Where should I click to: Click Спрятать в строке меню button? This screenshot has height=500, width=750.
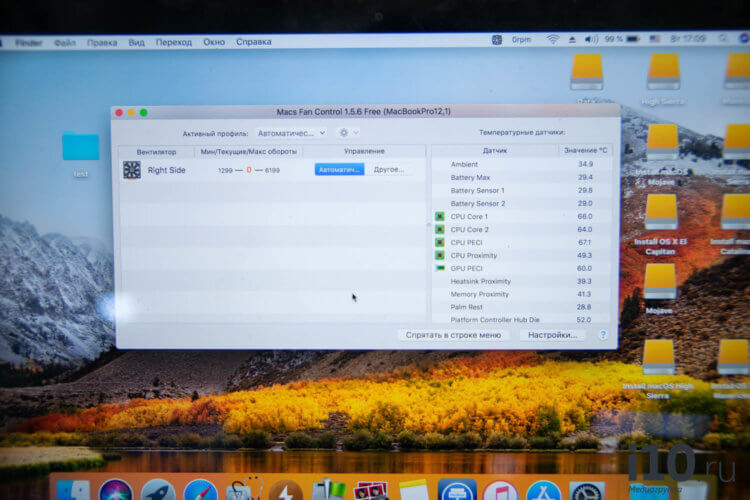(453, 335)
